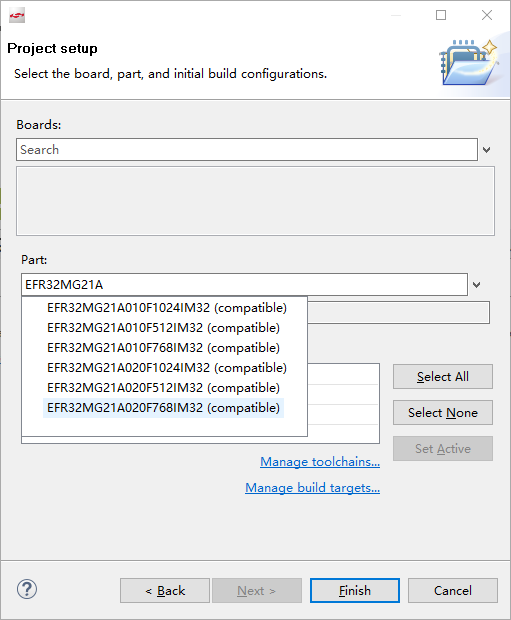This screenshot has height=620, width=511.
Task: Go to previous page with Back
Action: point(165,591)
